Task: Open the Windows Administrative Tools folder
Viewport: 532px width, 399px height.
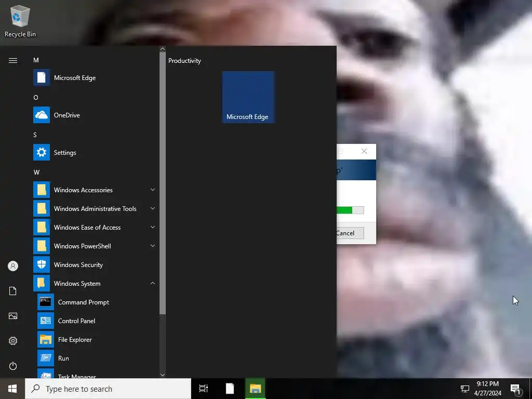Action: coord(95,209)
